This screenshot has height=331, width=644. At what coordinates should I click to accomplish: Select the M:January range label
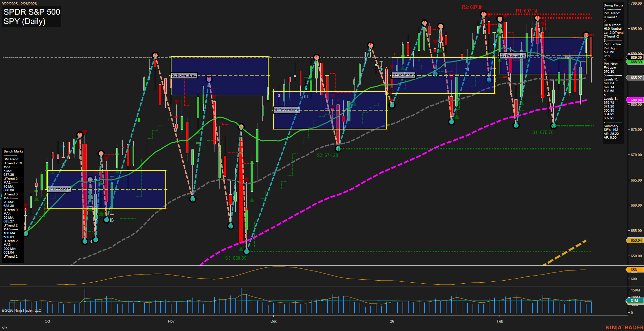coord(404,75)
